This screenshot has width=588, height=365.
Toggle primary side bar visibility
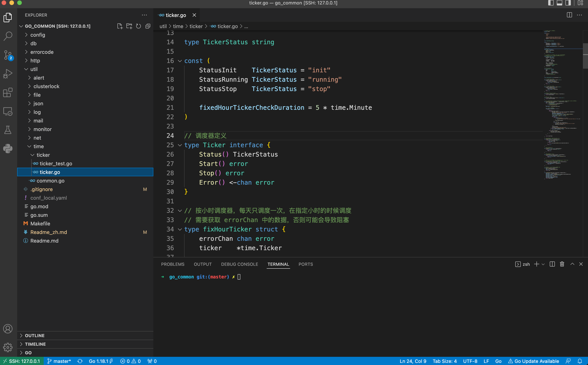pos(551,3)
